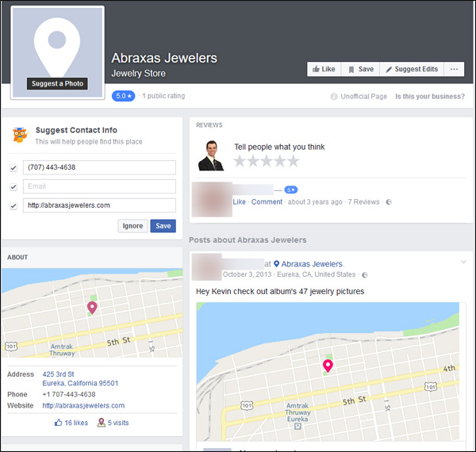The height and width of the screenshot is (452, 476).
Task: Click the About section map
Action: click(x=92, y=312)
